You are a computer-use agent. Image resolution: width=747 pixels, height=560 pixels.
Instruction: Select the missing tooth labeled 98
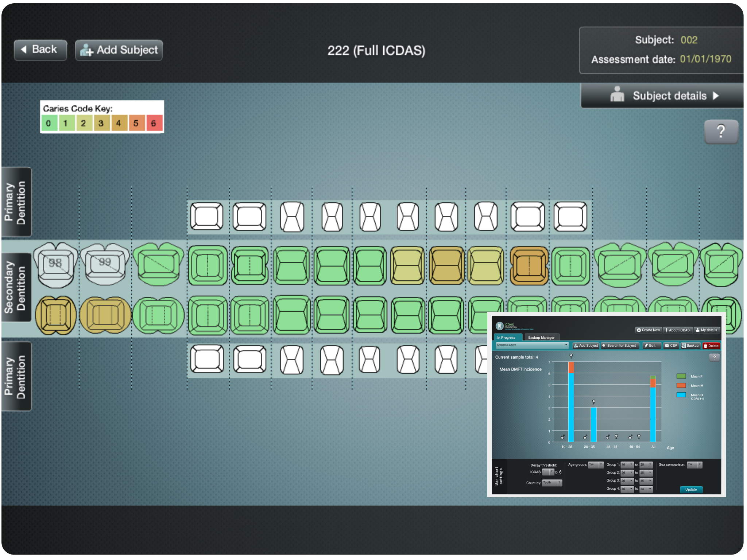coord(55,265)
